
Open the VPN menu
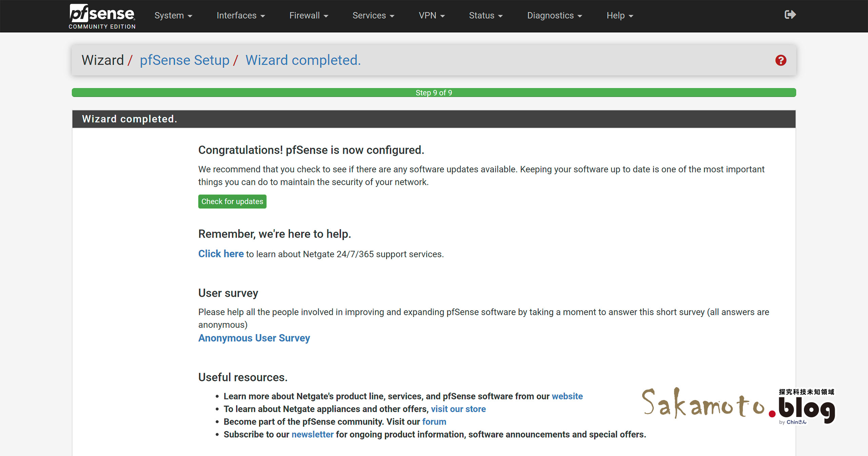[x=432, y=16]
